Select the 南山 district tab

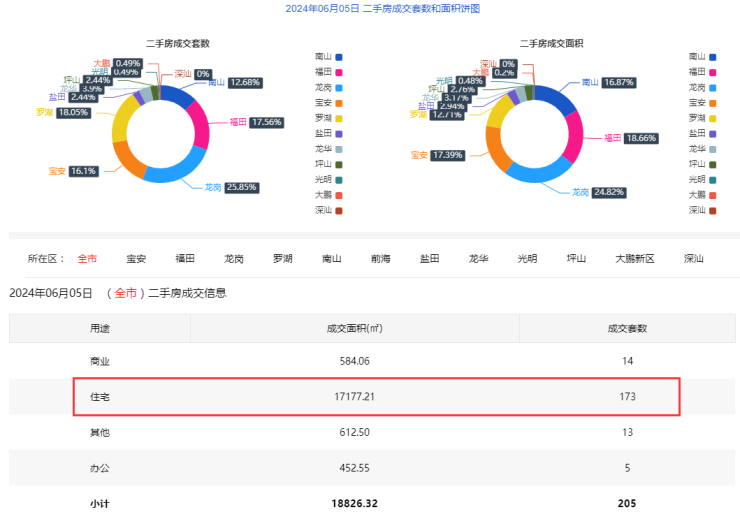click(x=332, y=259)
